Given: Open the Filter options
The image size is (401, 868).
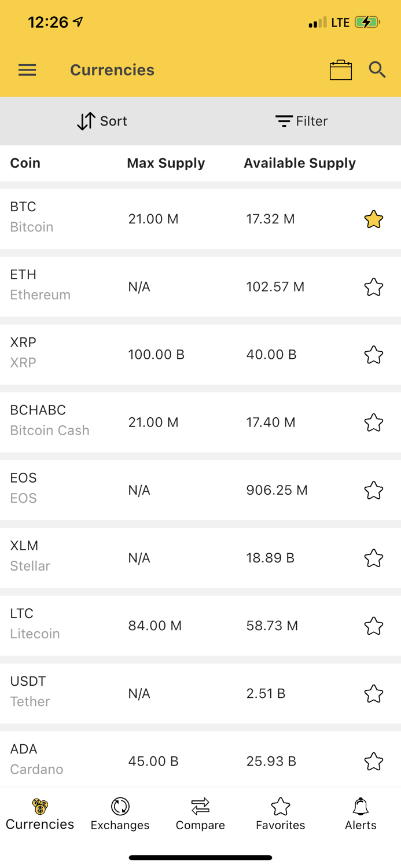Looking at the screenshot, I should click(301, 121).
